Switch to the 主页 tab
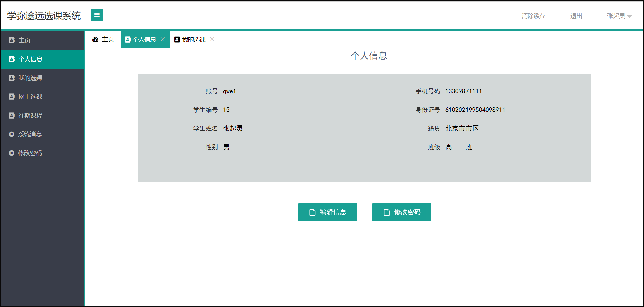Screen dimensions: 644x307 point(107,39)
